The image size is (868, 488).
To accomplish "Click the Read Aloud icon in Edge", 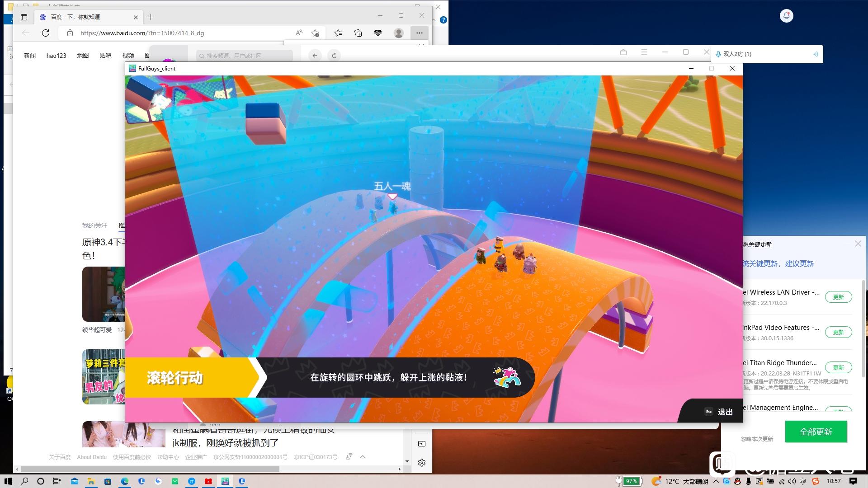I will tap(299, 33).
